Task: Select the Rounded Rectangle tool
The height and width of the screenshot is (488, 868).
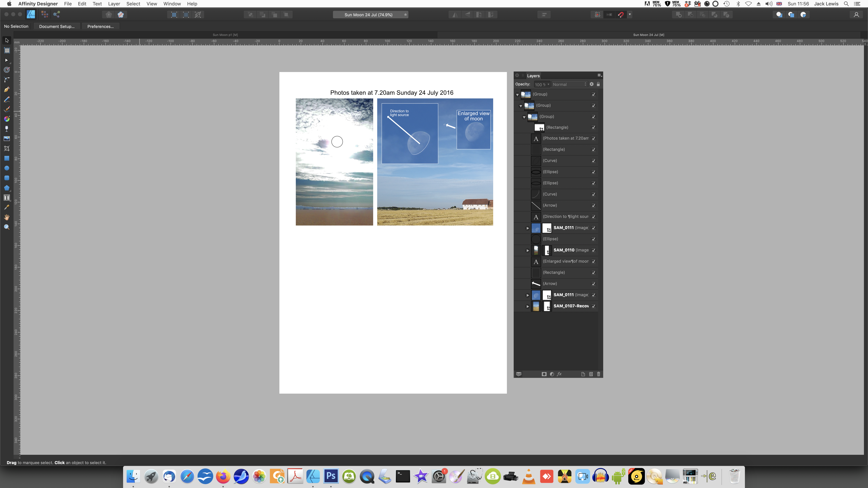Action: [x=7, y=178]
